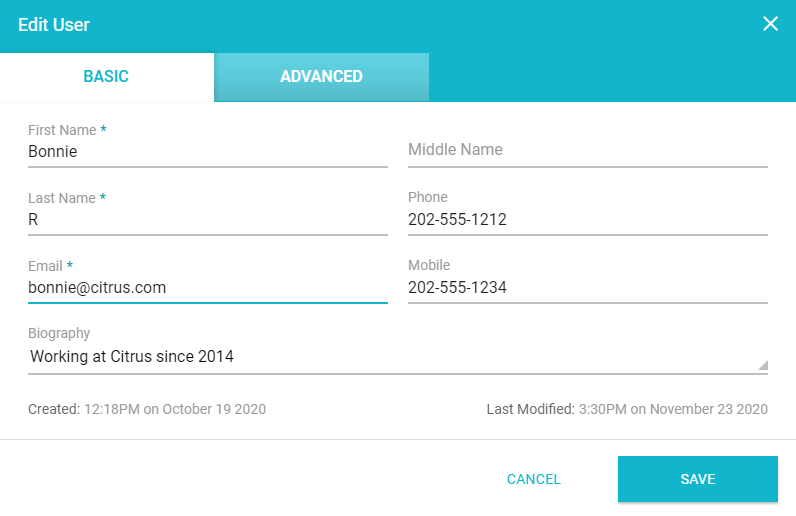This screenshot has width=796, height=516.
Task: Click the Mobile number 202-555-1234 field
Action: (587, 288)
